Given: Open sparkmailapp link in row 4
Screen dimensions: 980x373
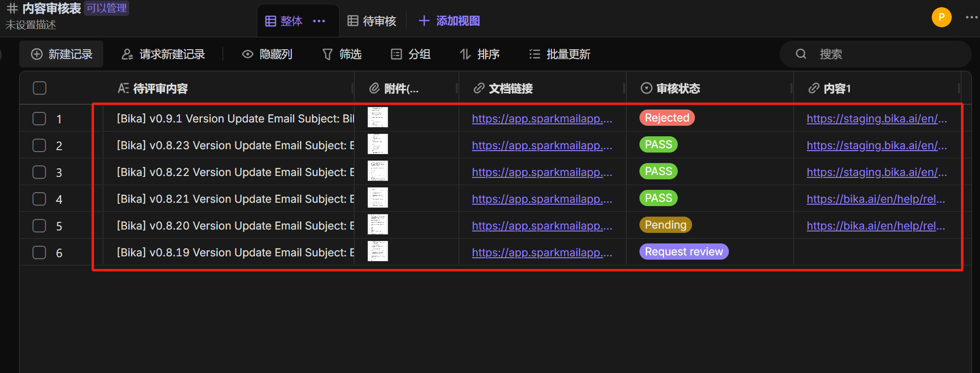Looking at the screenshot, I should point(542,199).
